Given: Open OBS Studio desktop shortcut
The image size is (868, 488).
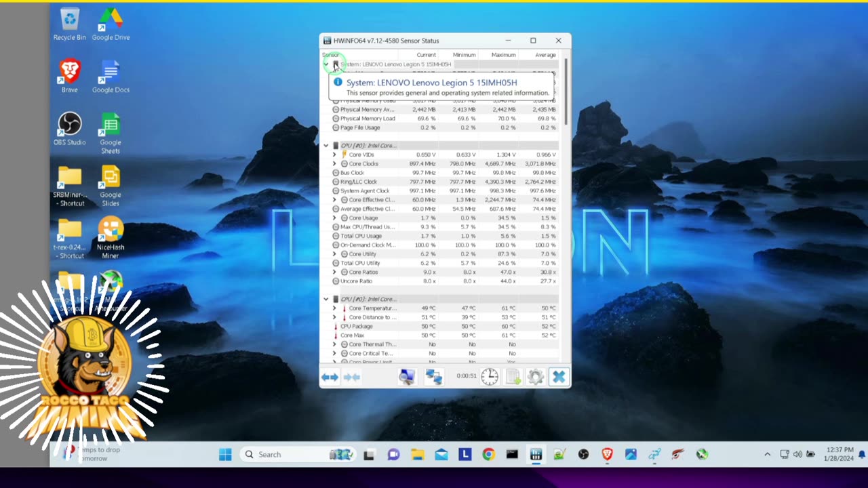Looking at the screenshot, I should [x=70, y=129].
